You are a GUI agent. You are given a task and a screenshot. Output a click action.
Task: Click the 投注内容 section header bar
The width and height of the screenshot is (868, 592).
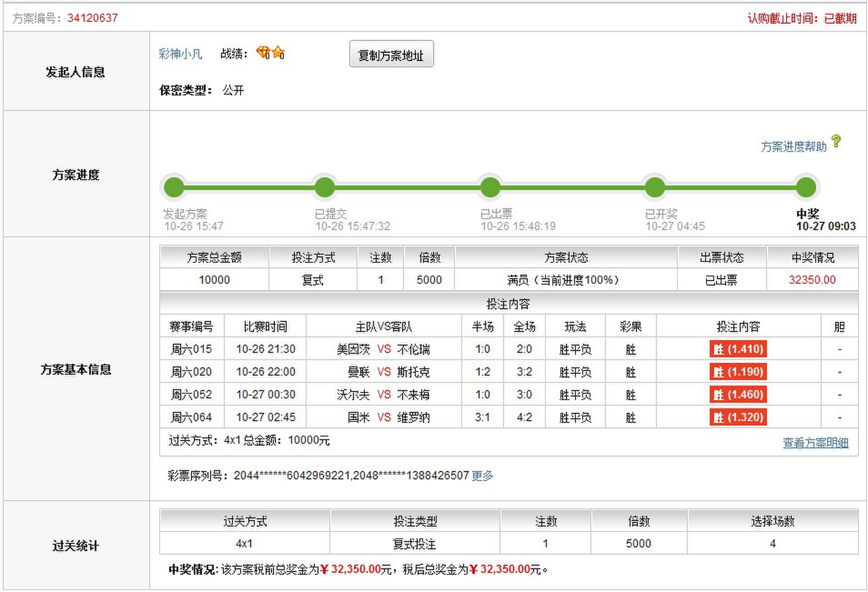(x=508, y=304)
